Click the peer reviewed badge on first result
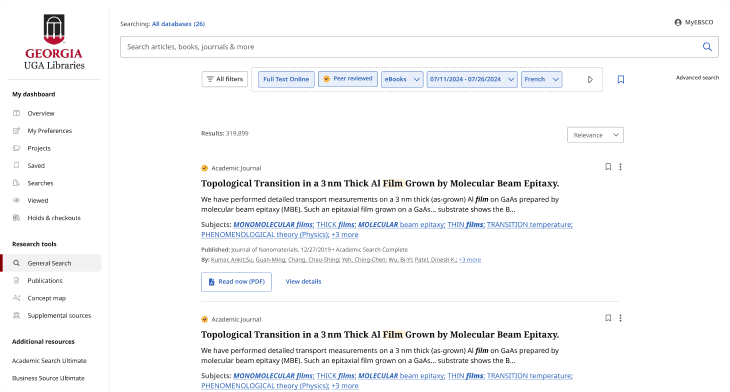 [x=204, y=168]
